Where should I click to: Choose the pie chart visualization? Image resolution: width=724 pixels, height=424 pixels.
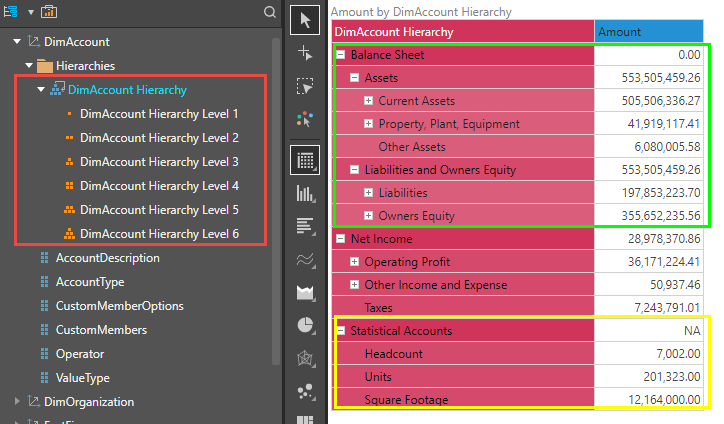click(306, 325)
